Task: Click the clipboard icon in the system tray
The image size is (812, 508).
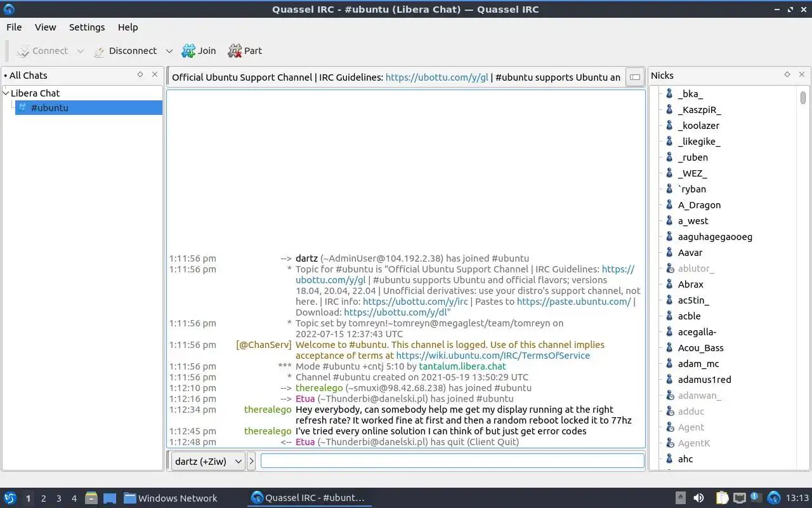Action: [x=722, y=498]
